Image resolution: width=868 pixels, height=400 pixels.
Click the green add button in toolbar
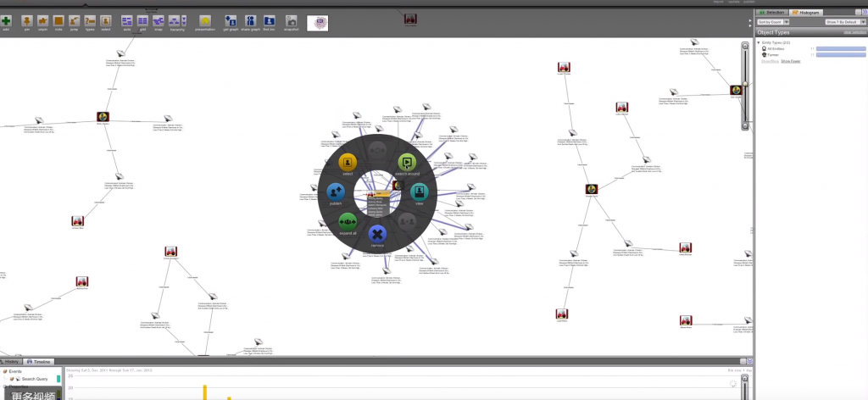click(x=6, y=19)
